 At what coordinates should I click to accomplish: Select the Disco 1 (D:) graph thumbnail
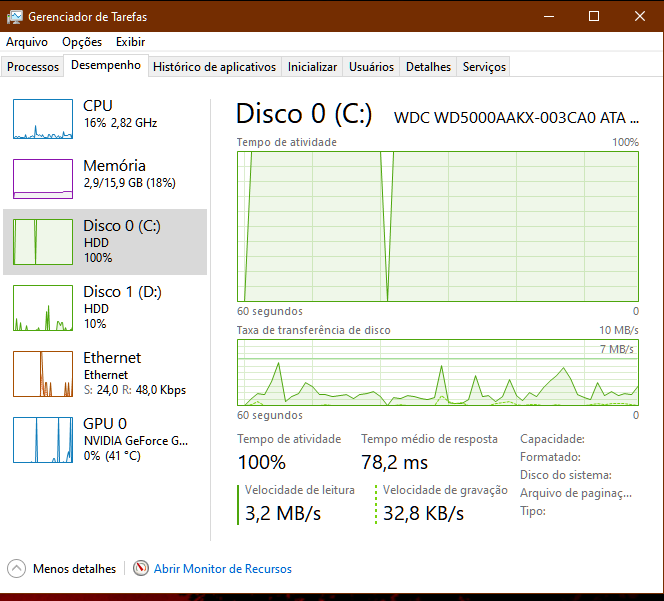tap(43, 308)
